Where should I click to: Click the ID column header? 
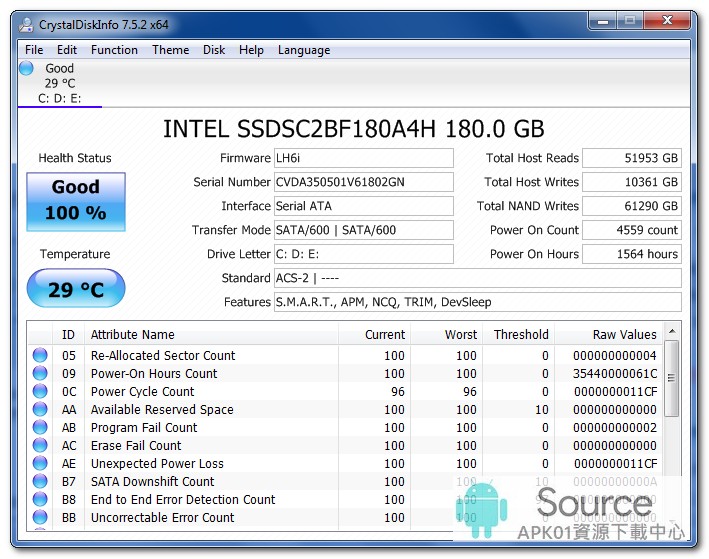68,334
